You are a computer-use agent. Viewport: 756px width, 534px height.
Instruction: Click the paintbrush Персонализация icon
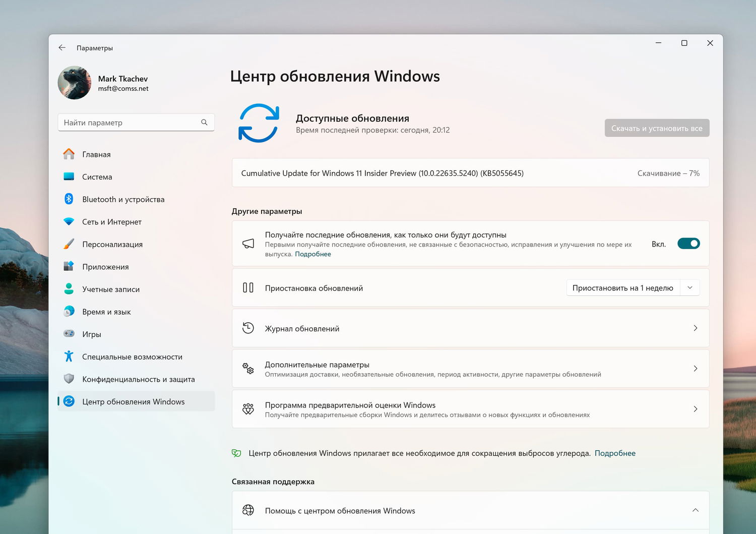69,244
